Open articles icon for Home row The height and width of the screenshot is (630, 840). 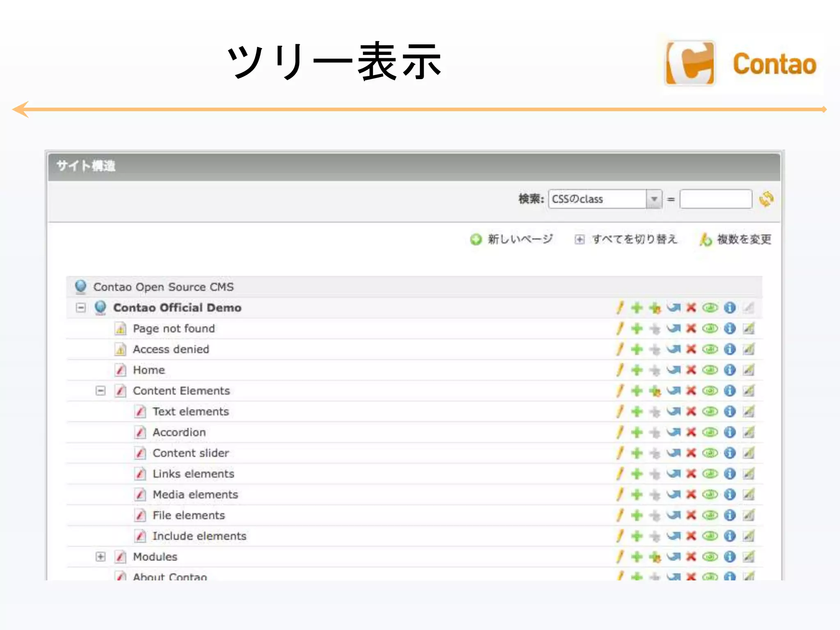point(749,370)
